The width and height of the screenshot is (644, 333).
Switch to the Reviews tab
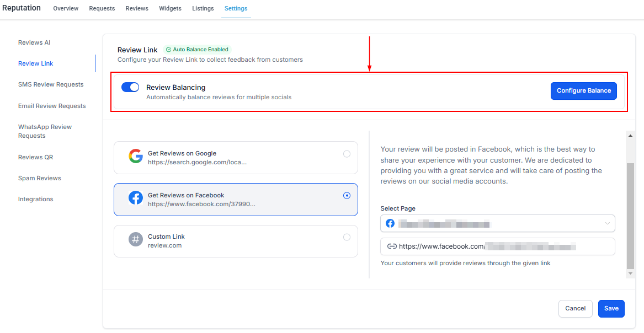(x=137, y=9)
